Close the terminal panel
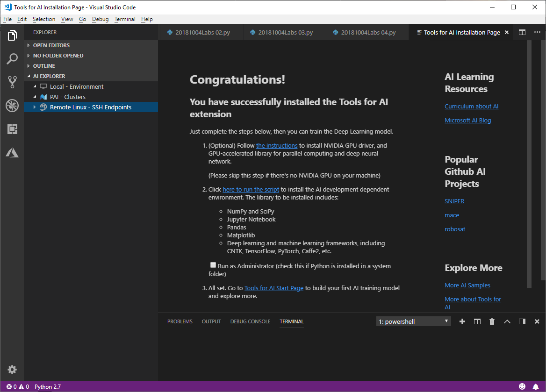 point(537,321)
